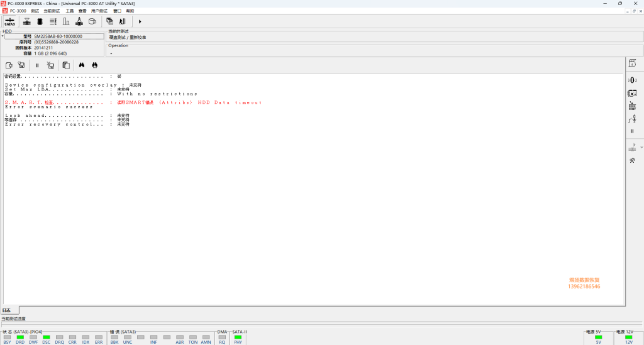Open the 查看 menu
The width and height of the screenshot is (644, 345).
tap(82, 11)
